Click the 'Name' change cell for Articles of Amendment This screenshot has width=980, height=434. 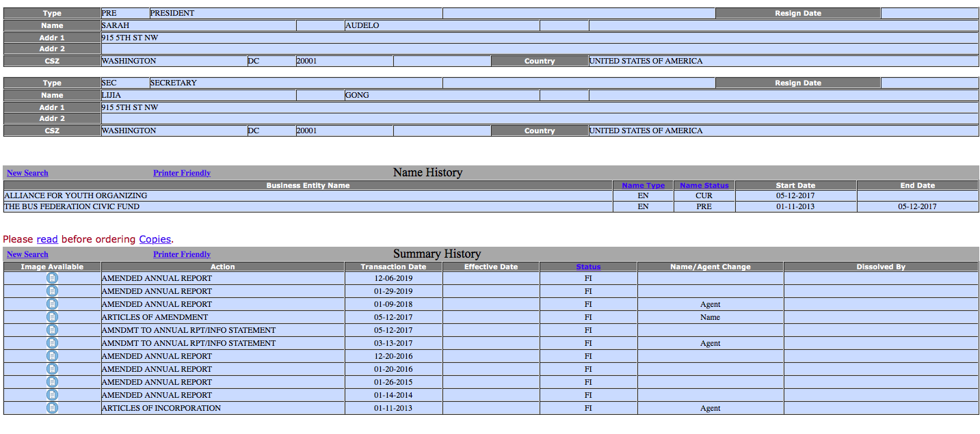710,317
